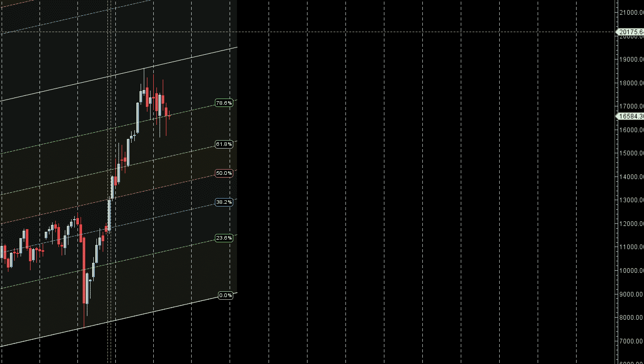Click the 23.6% Fibonacci level label
644x364 pixels.
pyautogui.click(x=223, y=238)
